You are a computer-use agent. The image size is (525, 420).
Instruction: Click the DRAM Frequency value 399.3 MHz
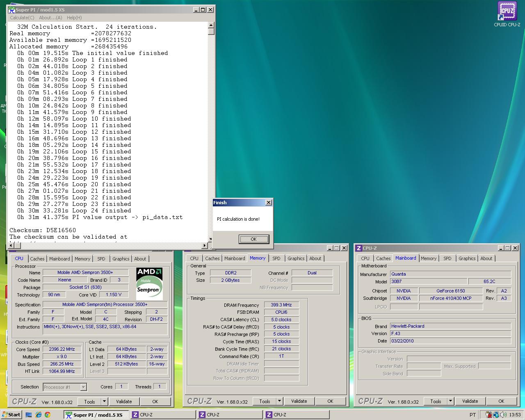pos(281,305)
